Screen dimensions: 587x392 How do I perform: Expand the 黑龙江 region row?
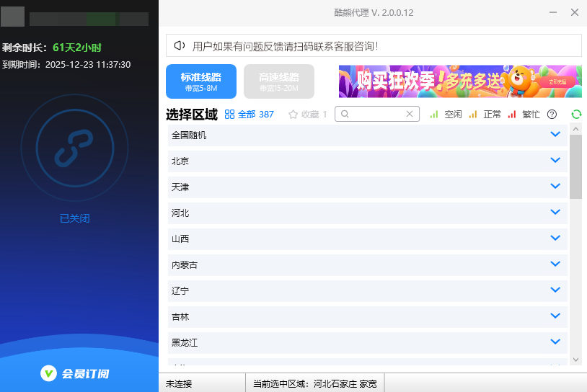coord(555,342)
